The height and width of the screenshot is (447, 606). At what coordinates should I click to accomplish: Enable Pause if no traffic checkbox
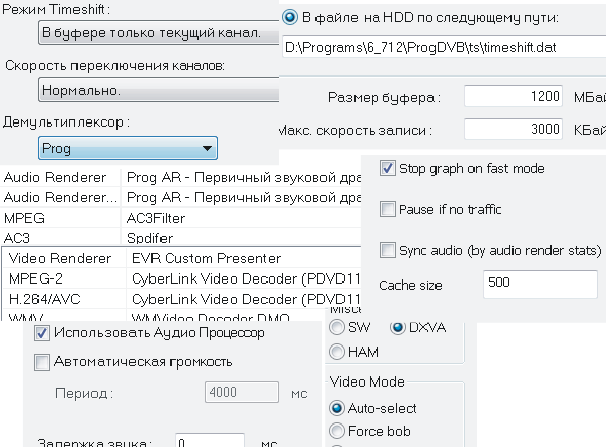[388, 209]
